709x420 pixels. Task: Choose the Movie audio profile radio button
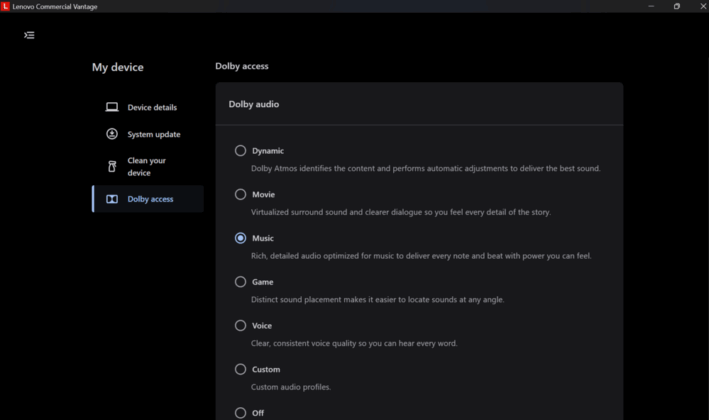[241, 194]
